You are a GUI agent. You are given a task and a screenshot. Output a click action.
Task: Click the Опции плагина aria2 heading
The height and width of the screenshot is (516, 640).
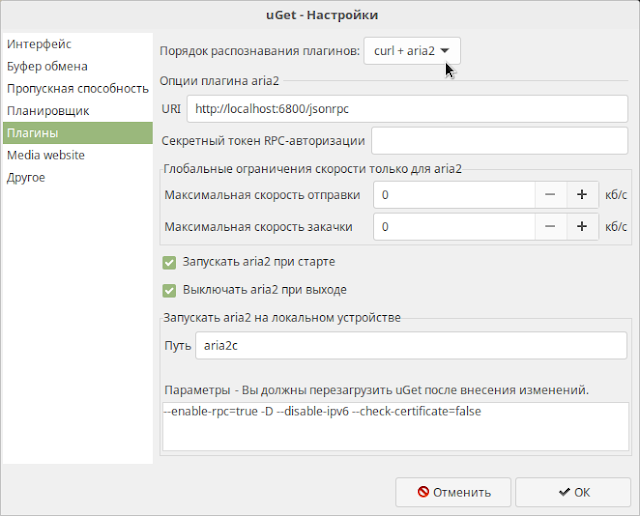point(219,81)
